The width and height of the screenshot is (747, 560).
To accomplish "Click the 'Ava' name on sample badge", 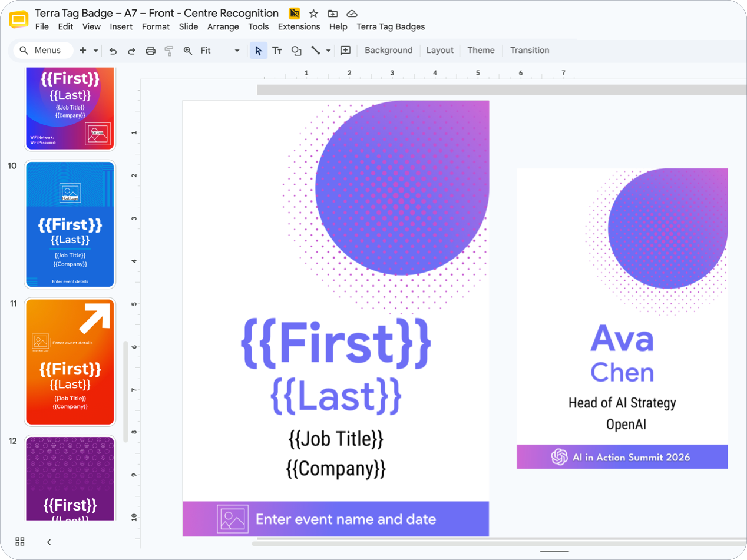I will [622, 339].
